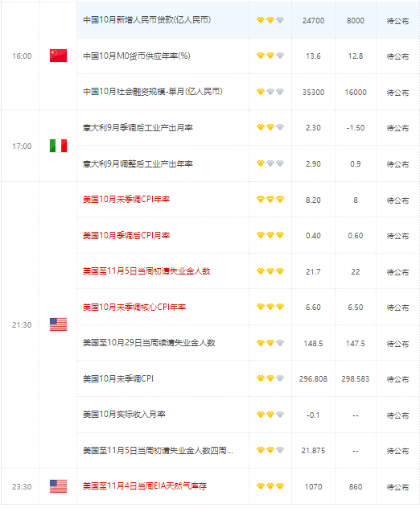Click forecast value 6.50
The height and width of the screenshot is (508, 420).
[x=356, y=308]
